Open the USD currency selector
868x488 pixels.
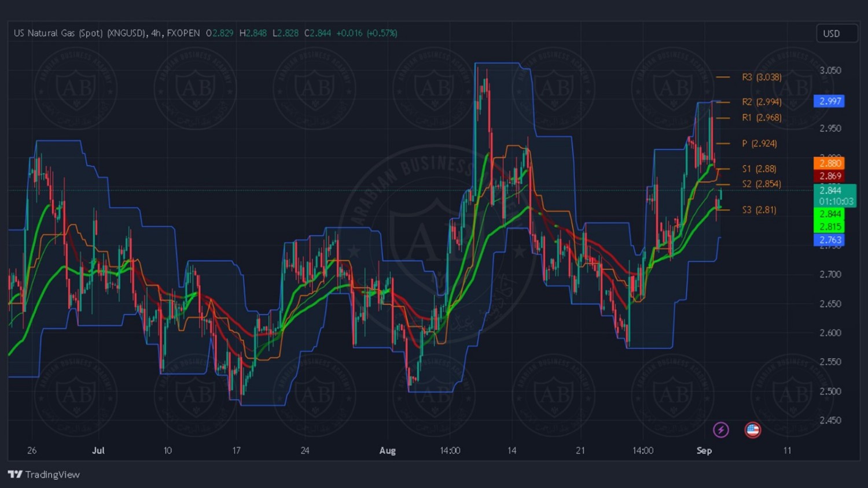[836, 34]
